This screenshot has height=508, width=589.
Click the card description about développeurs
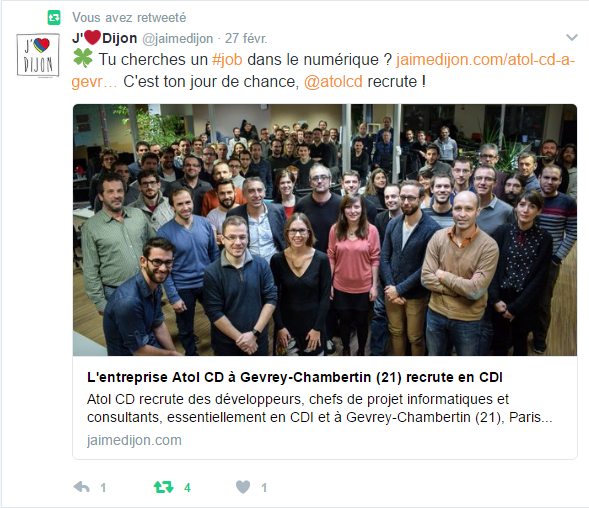(320, 408)
